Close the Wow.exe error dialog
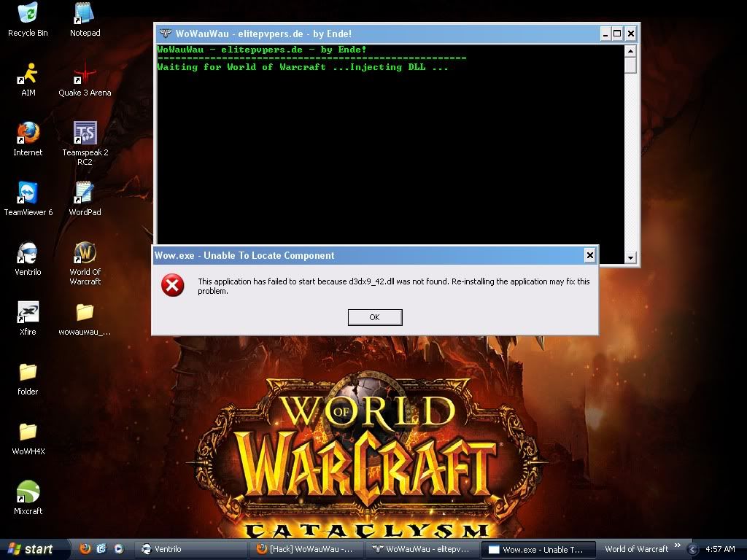747x560 pixels. click(589, 255)
